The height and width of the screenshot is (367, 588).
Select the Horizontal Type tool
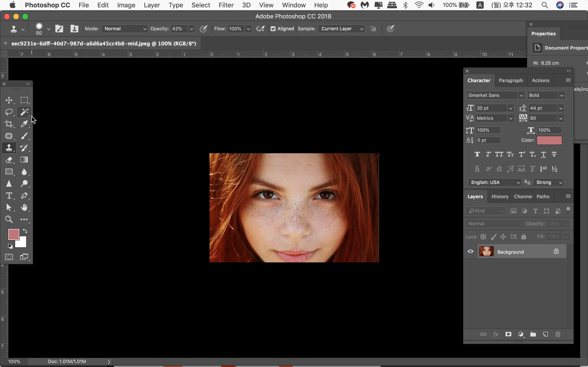point(9,196)
